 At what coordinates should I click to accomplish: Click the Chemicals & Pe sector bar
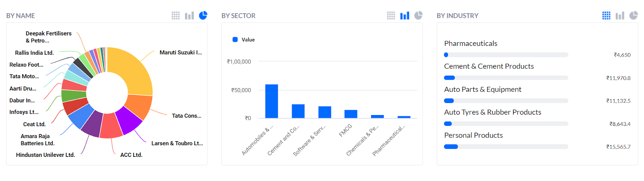[378, 116]
